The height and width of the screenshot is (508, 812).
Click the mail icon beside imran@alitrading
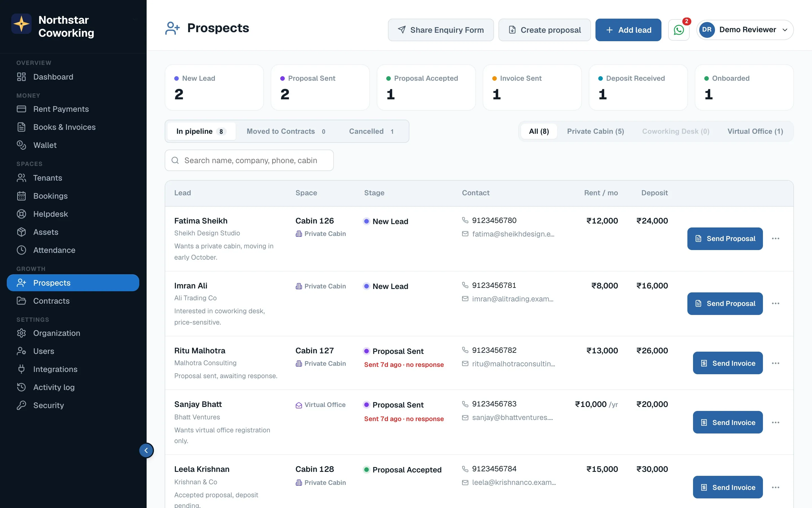[465, 299]
